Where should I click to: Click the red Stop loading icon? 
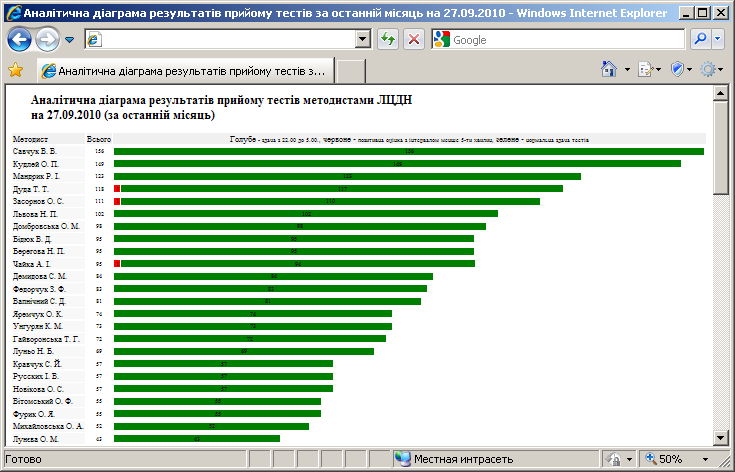(x=413, y=39)
